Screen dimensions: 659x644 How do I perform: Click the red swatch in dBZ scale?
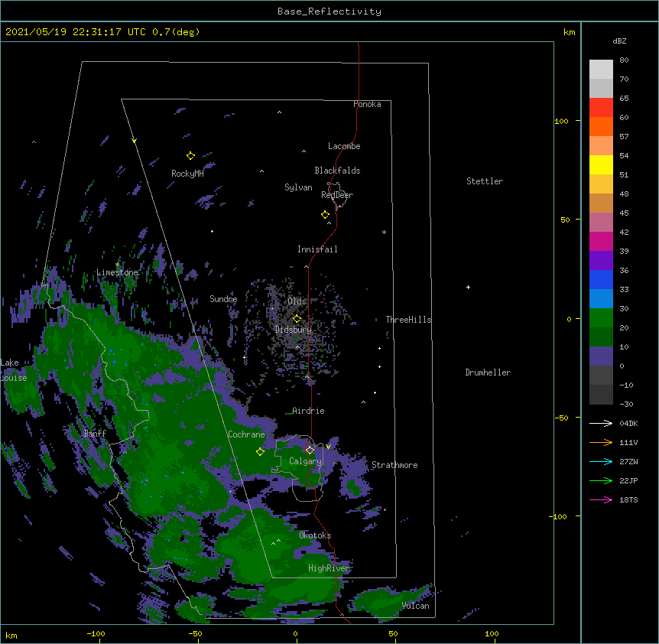pyautogui.click(x=601, y=107)
